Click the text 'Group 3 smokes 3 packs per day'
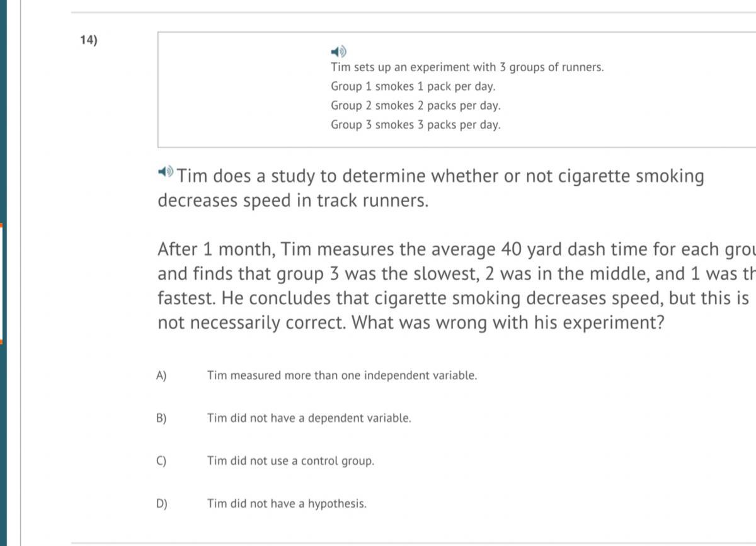 (x=416, y=125)
